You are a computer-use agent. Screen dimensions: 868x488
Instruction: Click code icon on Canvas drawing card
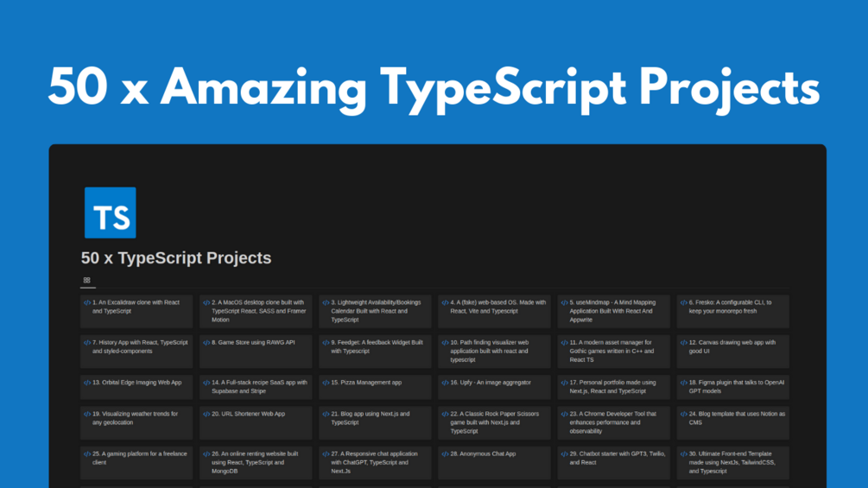pos(684,343)
